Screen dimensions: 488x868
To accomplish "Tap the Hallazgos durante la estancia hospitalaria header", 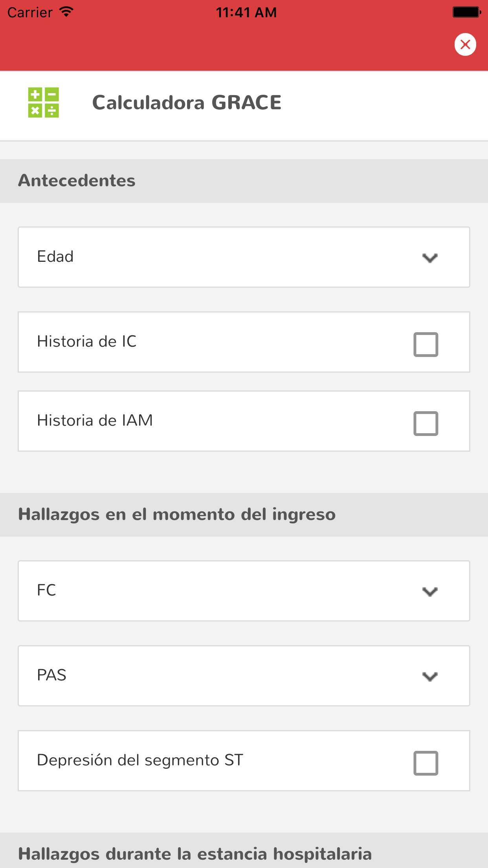I will (x=195, y=854).
